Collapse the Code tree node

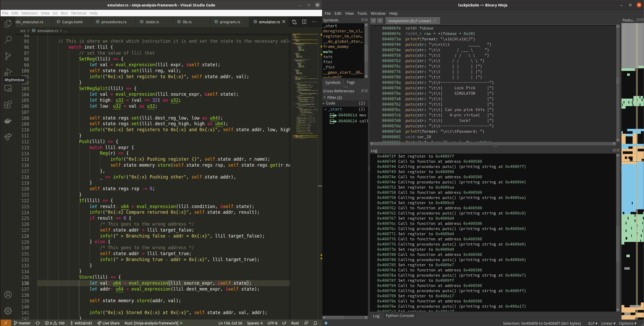[x=324, y=103]
